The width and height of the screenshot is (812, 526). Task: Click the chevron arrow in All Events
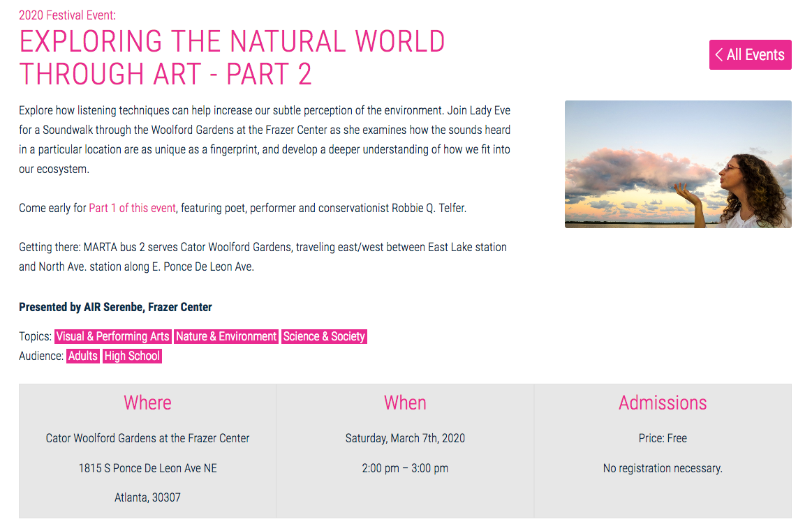718,55
